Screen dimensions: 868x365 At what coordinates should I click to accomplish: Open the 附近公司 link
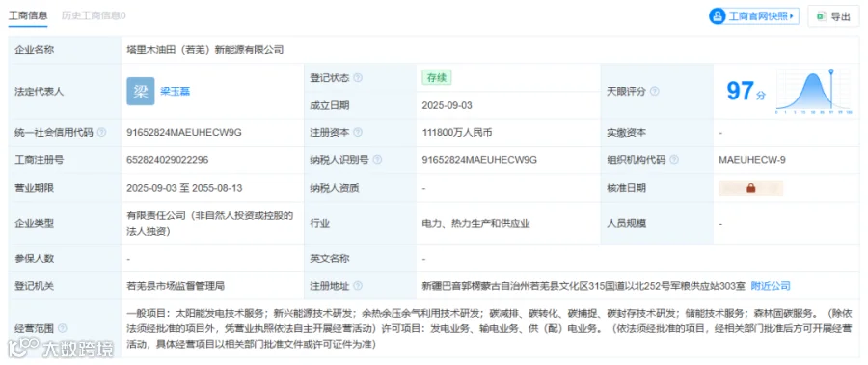pos(771,286)
